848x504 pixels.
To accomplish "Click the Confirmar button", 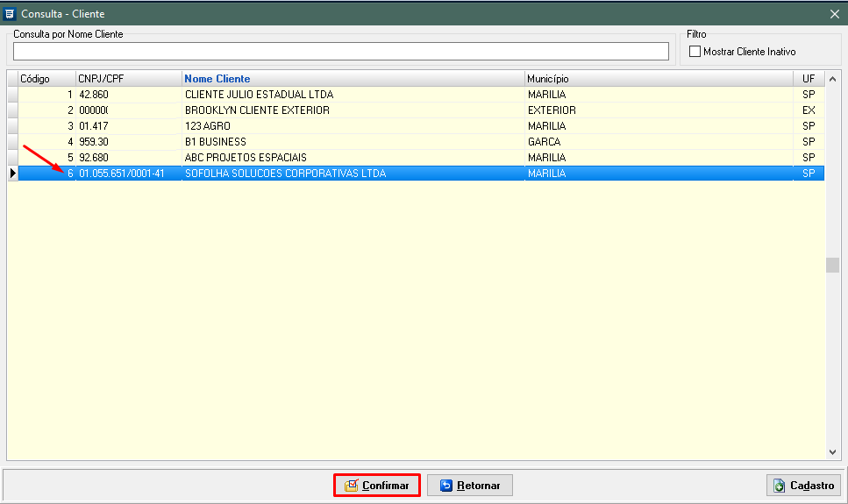I will tap(376, 486).
